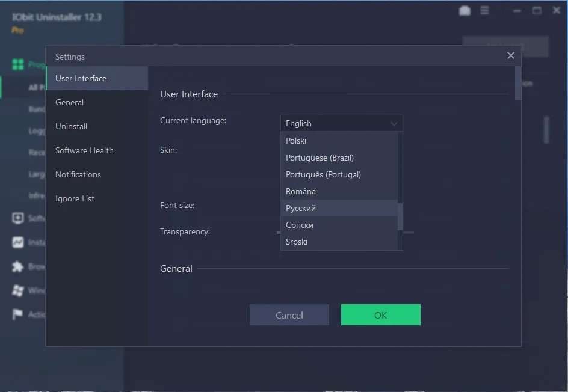The width and height of the screenshot is (568, 392).
Task: Go to Software Health settings
Action: (97, 150)
